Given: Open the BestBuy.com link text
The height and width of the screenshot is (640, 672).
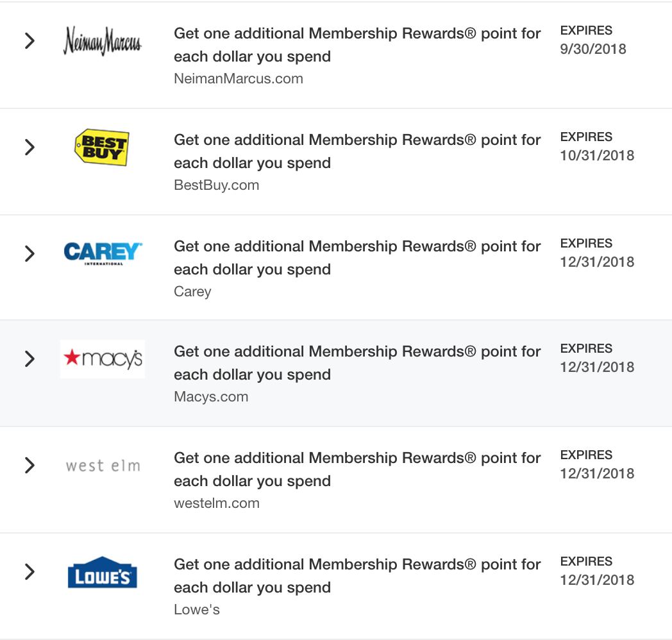Looking at the screenshot, I should 217,185.
